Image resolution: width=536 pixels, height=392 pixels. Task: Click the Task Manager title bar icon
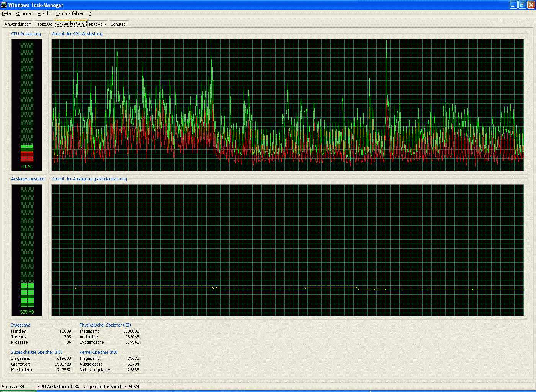(4, 5)
